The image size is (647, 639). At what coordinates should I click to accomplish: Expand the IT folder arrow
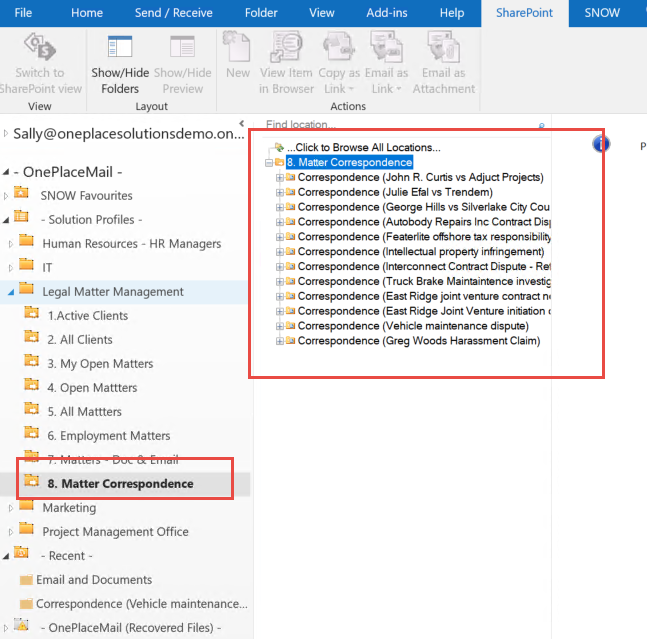(11, 268)
